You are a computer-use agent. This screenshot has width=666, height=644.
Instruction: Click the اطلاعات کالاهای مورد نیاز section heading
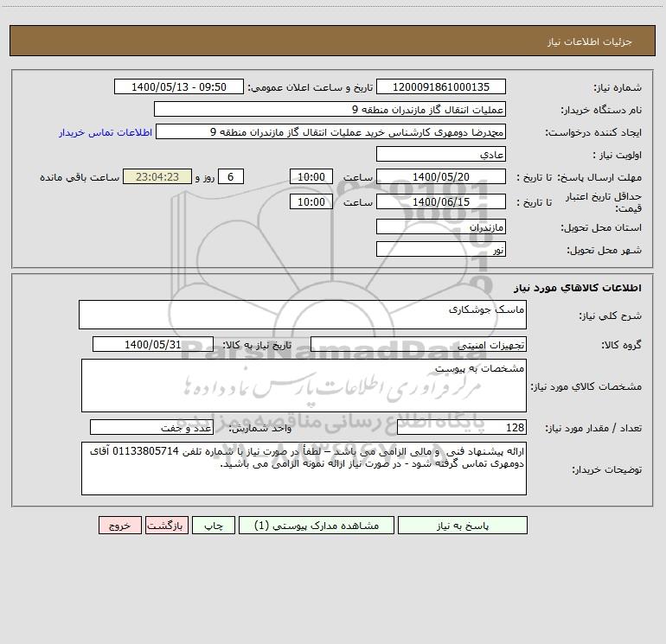point(577,288)
